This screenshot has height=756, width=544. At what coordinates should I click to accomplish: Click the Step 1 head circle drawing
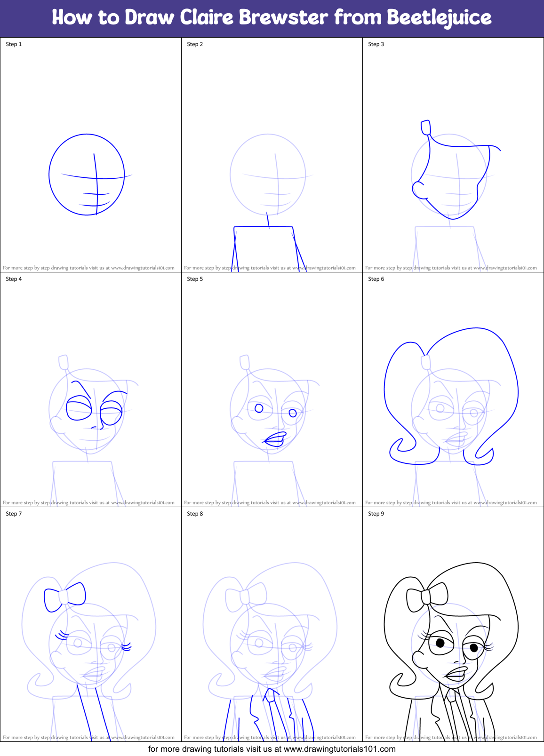[87, 175]
